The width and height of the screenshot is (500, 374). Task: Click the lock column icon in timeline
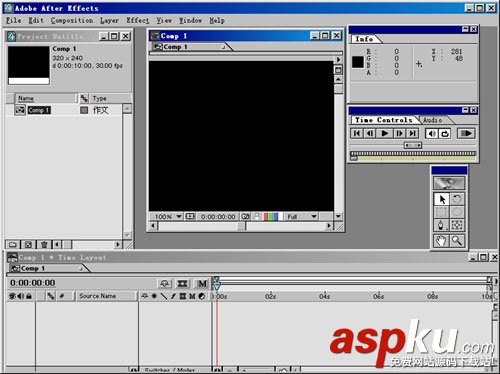pos(29,296)
